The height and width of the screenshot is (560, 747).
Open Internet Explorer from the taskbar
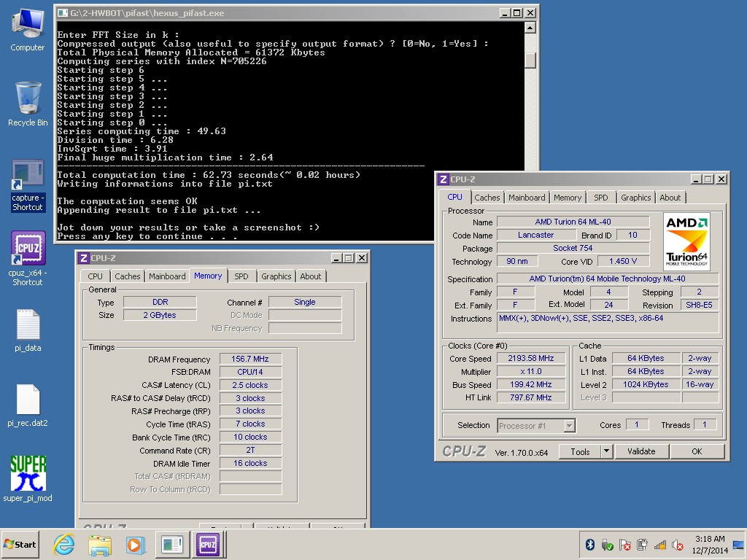64,544
